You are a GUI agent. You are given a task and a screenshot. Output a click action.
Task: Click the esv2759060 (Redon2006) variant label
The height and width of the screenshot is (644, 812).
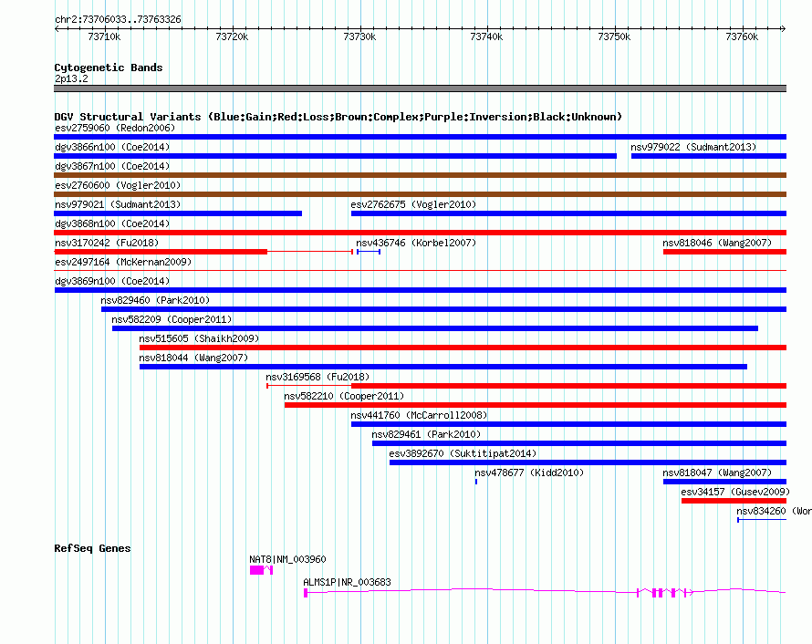(115, 128)
